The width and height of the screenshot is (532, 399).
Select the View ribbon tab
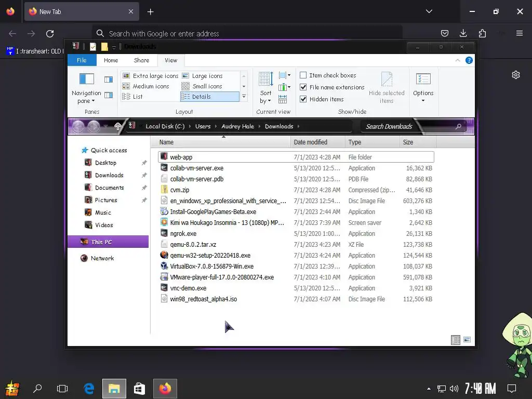pyautogui.click(x=171, y=60)
